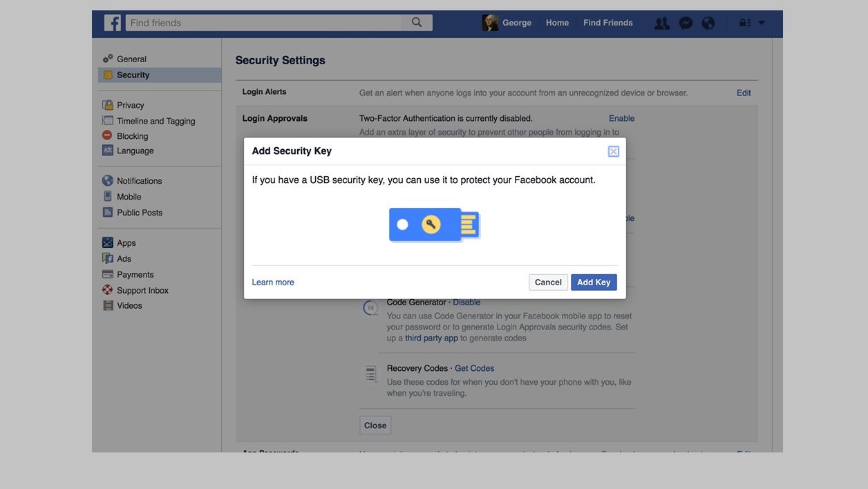Image resolution: width=868 pixels, height=489 pixels.
Task: Open Find Friends in top bar
Action: coord(608,23)
